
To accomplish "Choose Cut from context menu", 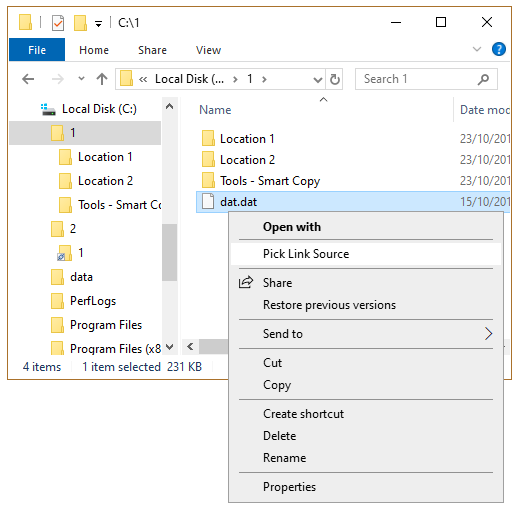I will tap(366, 363).
